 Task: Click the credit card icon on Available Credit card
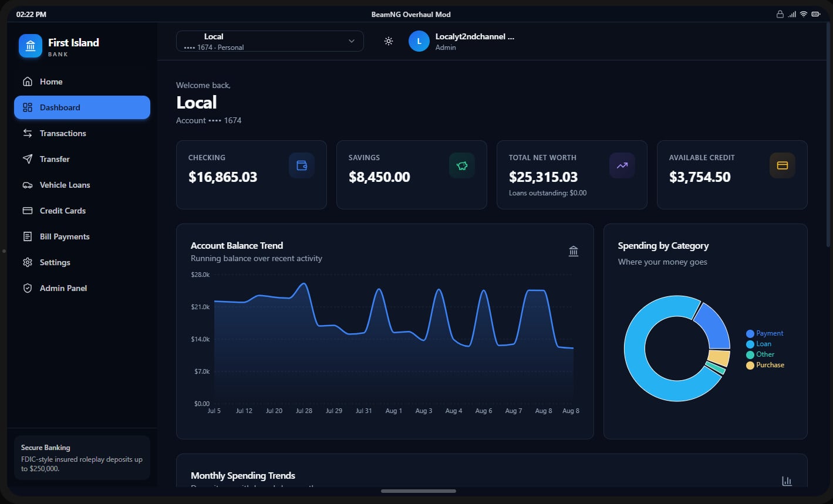tap(783, 165)
